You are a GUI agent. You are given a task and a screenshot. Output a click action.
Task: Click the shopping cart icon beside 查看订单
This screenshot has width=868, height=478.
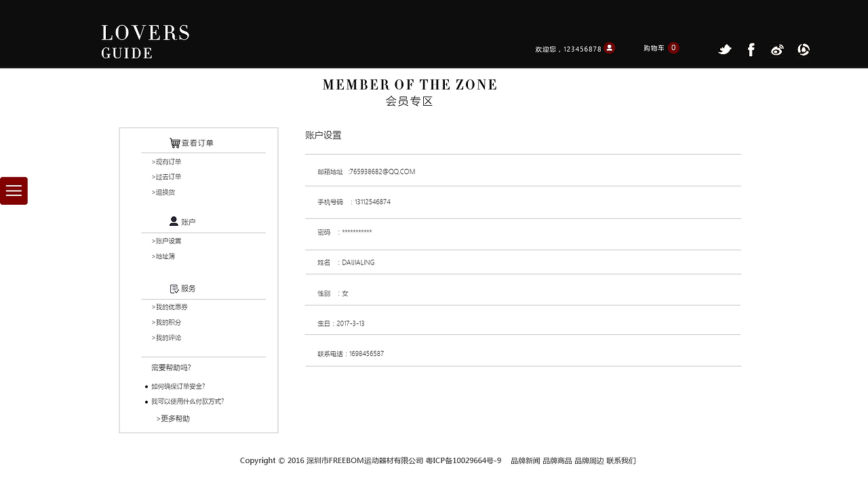pos(175,143)
